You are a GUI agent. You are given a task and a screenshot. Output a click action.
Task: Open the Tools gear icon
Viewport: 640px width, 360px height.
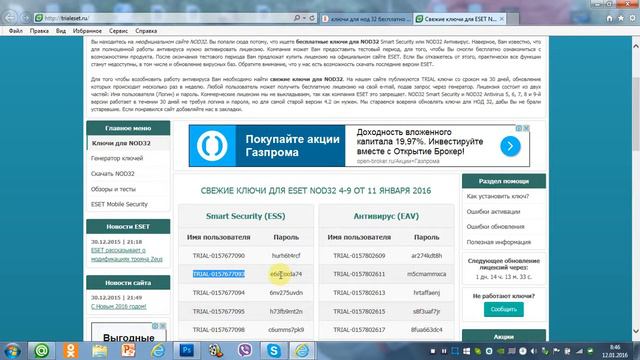tap(632, 18)
